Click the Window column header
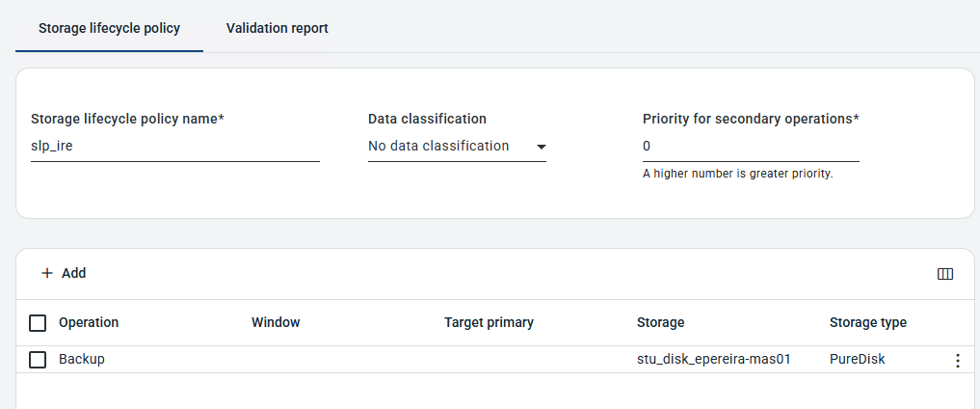 click(x=276, y=322)
